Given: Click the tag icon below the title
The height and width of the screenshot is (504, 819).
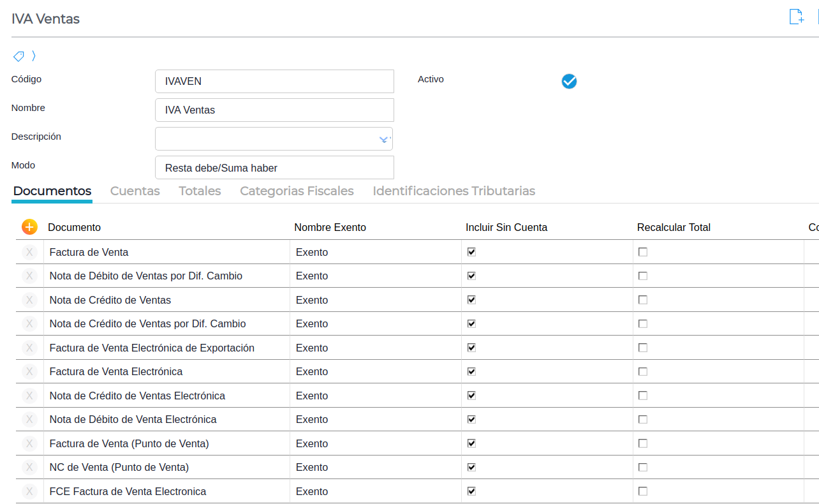Looking at the screenshot, I should [x=18, y=56].
